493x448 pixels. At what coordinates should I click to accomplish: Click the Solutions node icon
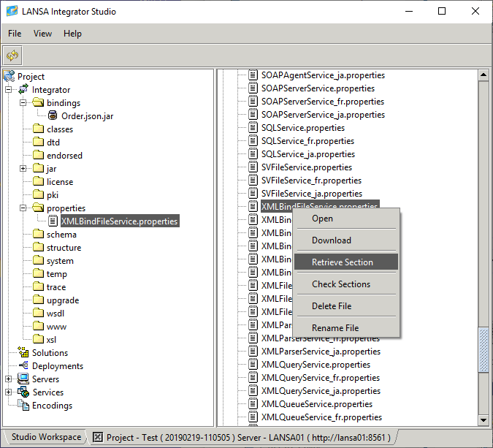23,352
